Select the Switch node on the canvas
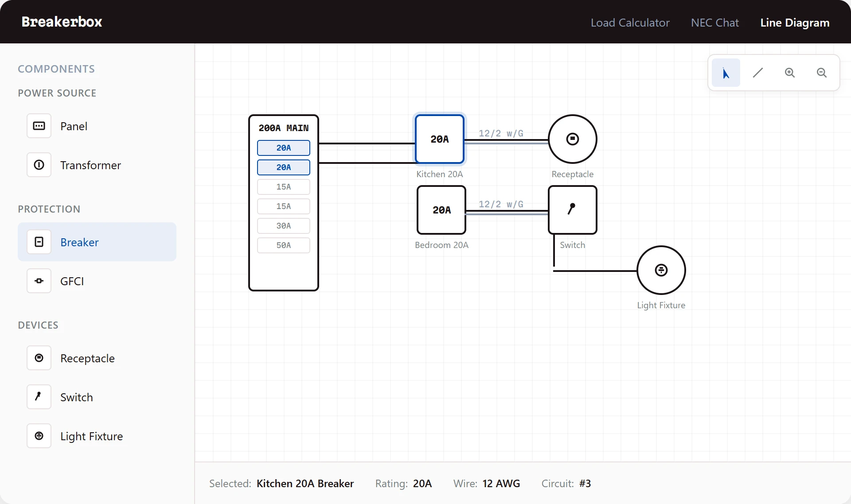Image resolution: width=851 pixels, height=504 pixels. click(x=572, y=210)
